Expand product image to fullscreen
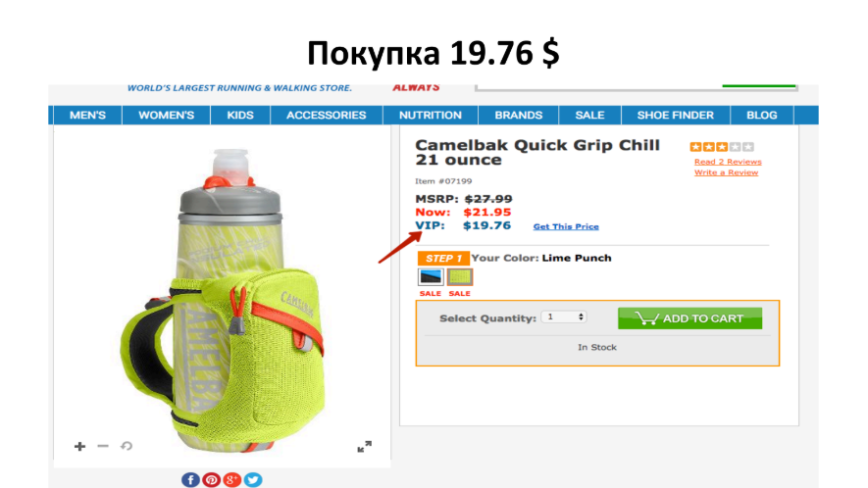 (x=364, y=447)
